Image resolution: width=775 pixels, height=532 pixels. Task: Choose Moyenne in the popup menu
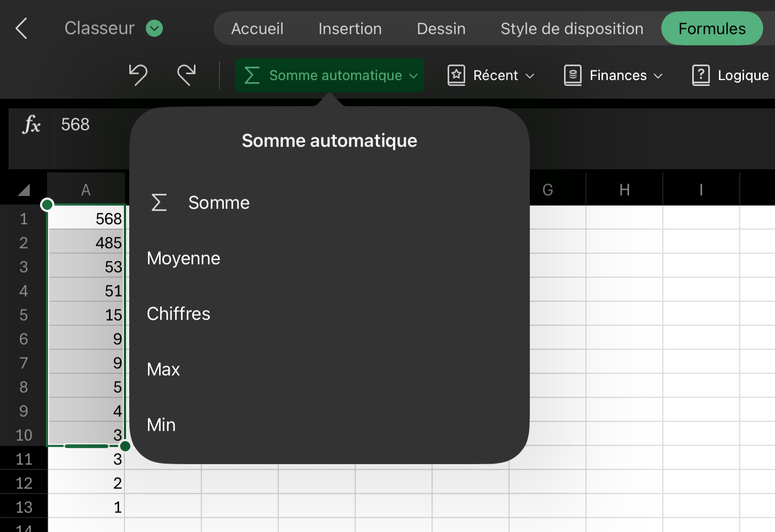click(x=329, y=258)
